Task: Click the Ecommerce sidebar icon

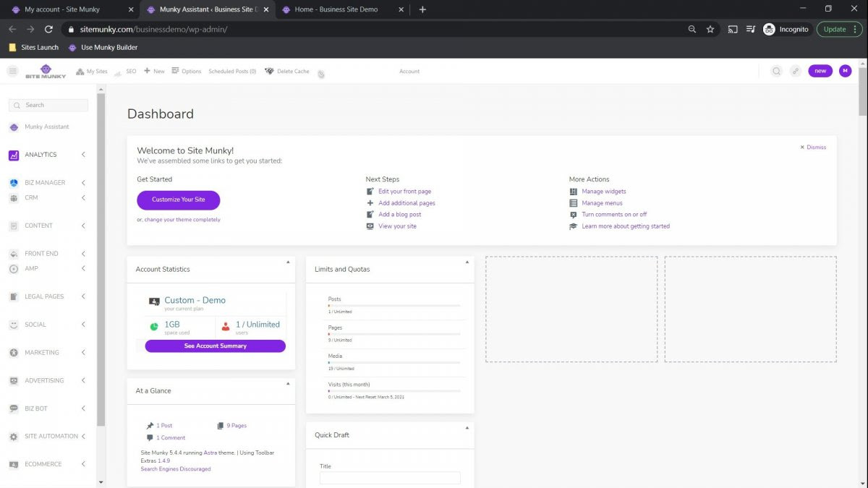Action: tap(14, 464)
